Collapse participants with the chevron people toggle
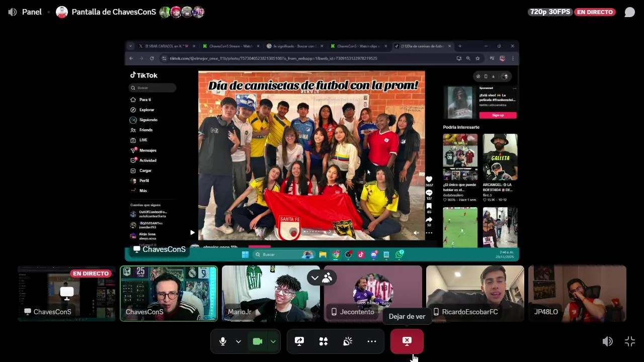The height and width of the screenshot is (362, 644). [x=322, y=278]
